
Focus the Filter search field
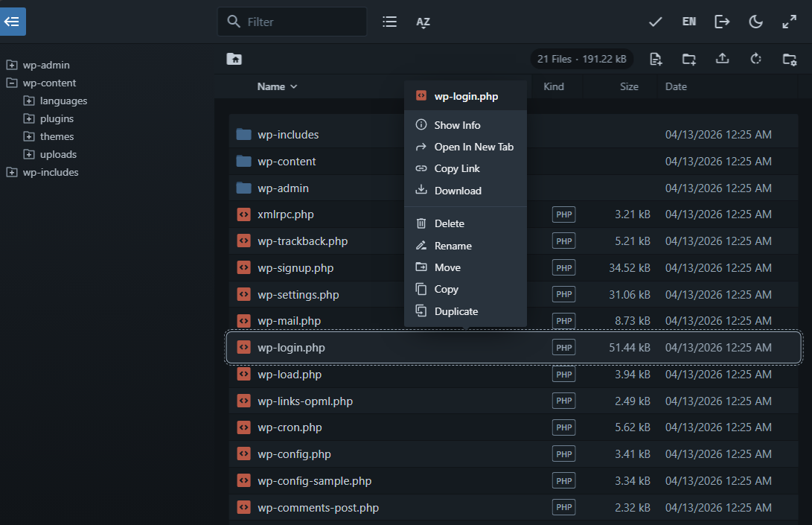(292, 22)
